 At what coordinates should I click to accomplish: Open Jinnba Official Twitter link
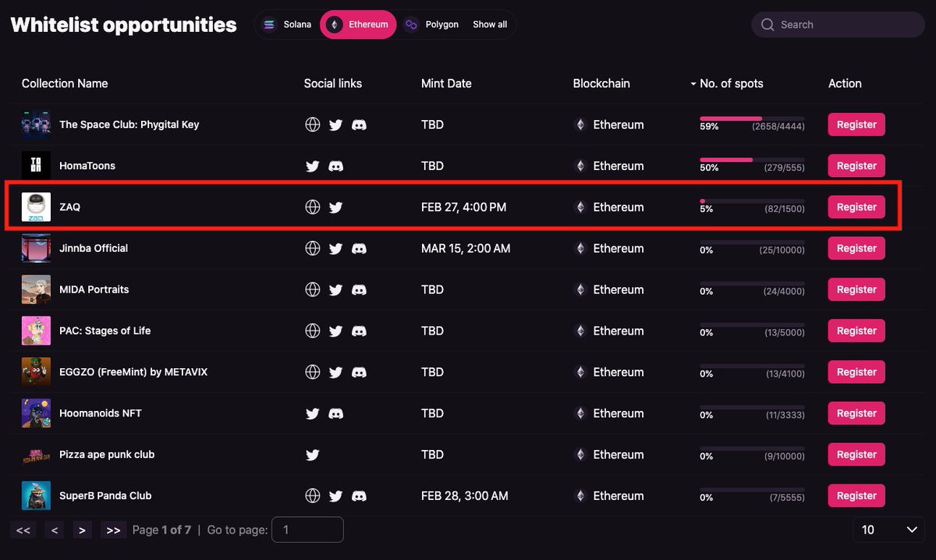[x=336, y=249]
